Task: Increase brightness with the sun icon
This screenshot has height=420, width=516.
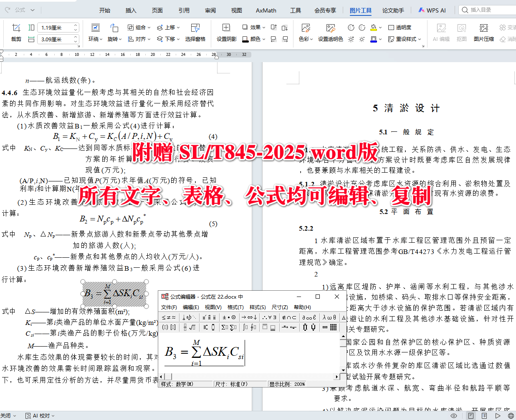Action: (351, 39)
